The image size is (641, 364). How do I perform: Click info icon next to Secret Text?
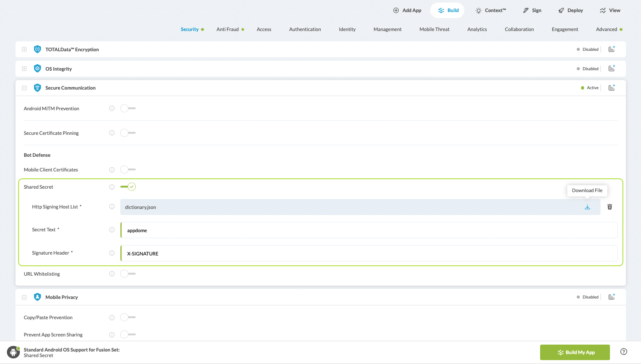[x=112, y=230]
